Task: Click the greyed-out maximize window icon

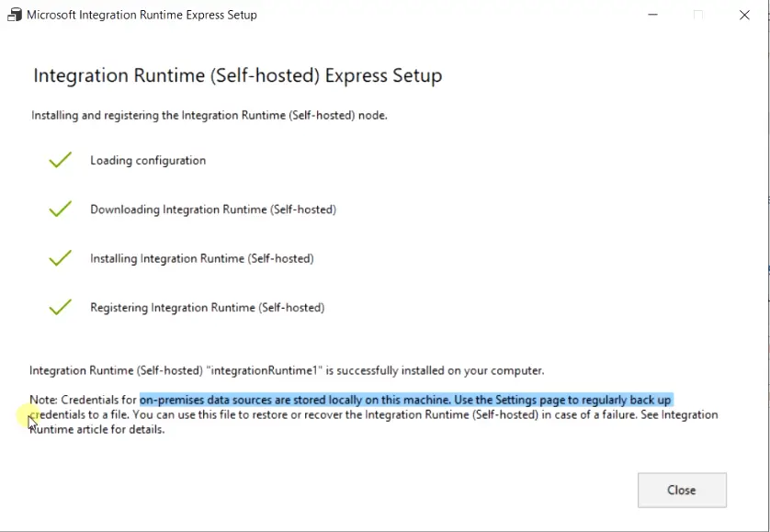Action: pos(698,15)
